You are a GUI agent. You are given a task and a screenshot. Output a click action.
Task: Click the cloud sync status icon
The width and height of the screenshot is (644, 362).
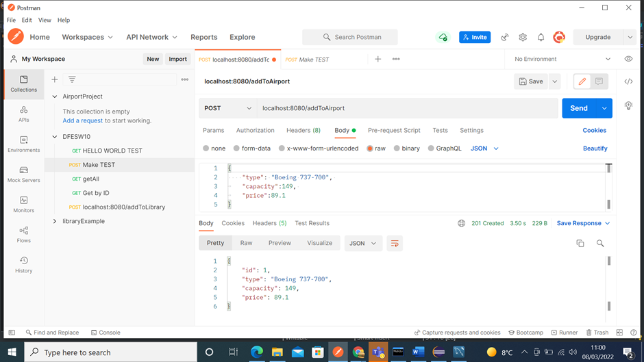coord(443,37)
